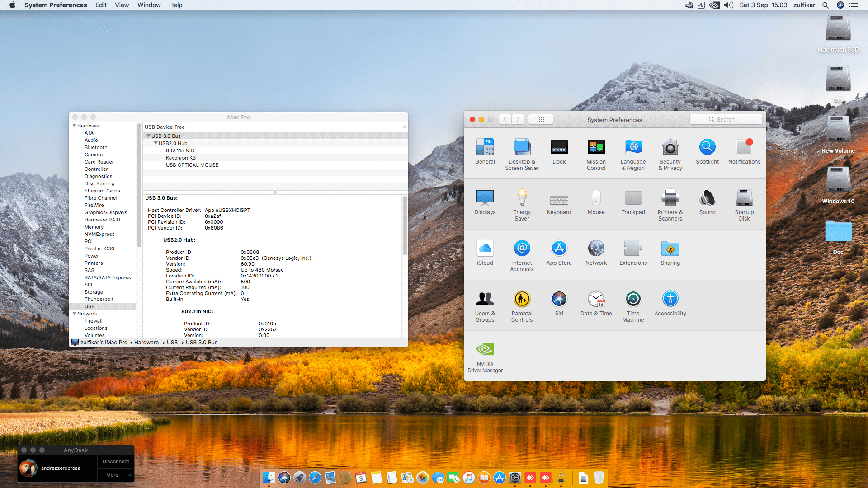Collapse the USB 3.0 Bus tree item

(x=148, y=136)
